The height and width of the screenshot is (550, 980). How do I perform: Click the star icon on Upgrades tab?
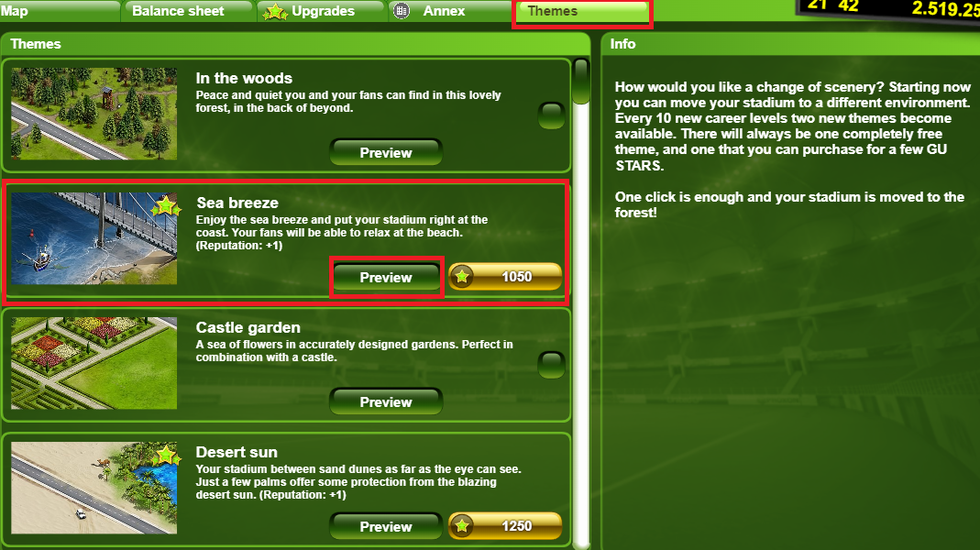[275, 11]
